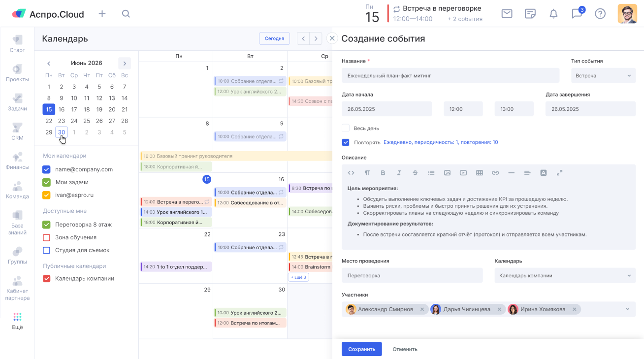Screen dimensions: 644x359
Task: Expand description editor to fullscreen
Action: pyautogui.click(x=559, y=173)
